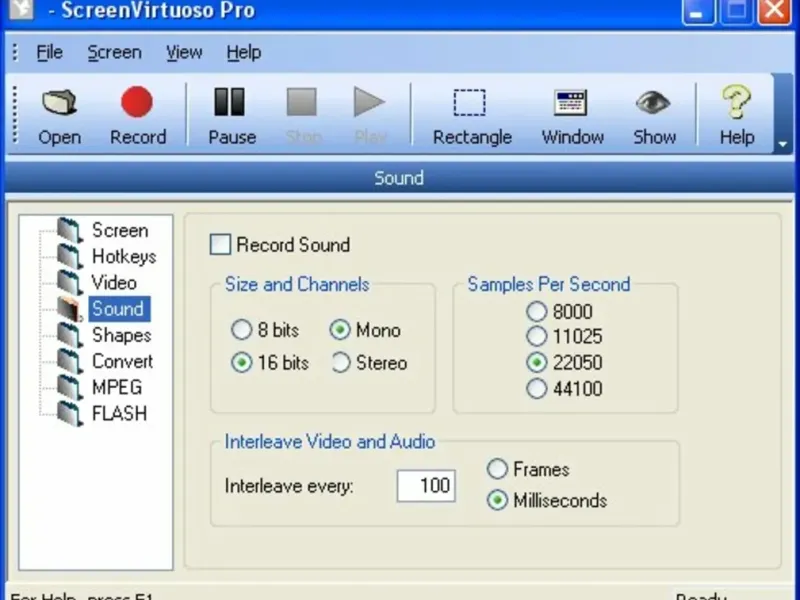
Task: Select Convert in the settings tree
Action: pos(122,361)
